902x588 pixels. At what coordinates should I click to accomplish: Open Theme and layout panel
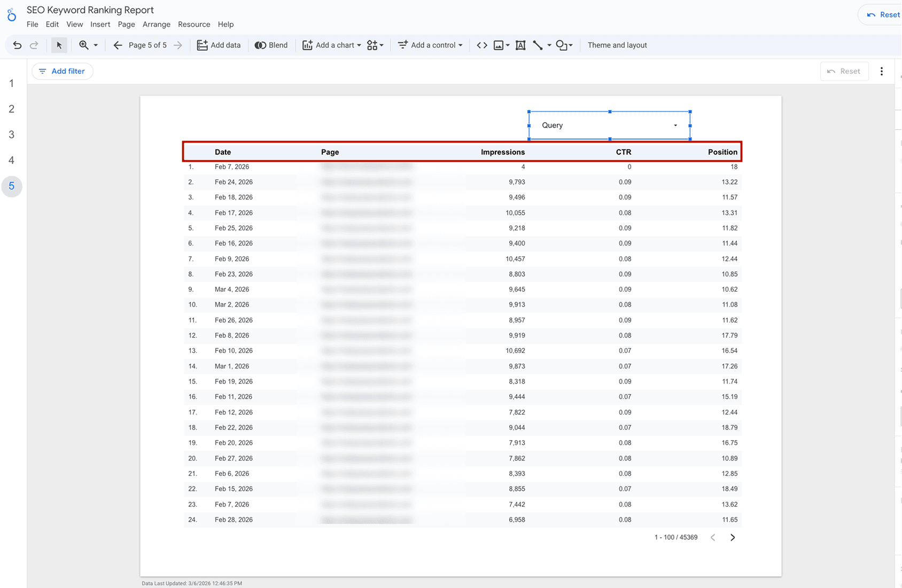617,45
